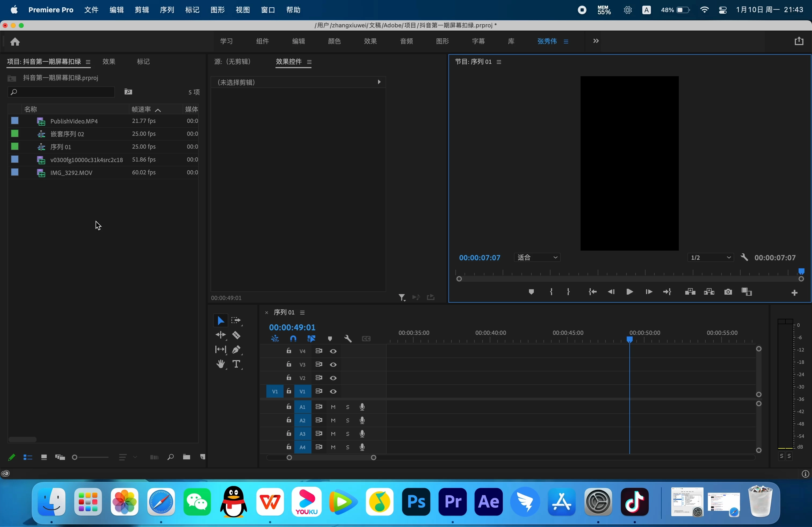Click the Lift button
Image resolution: width=812 pixels, height=527 pixels.
tap(690, 292)
